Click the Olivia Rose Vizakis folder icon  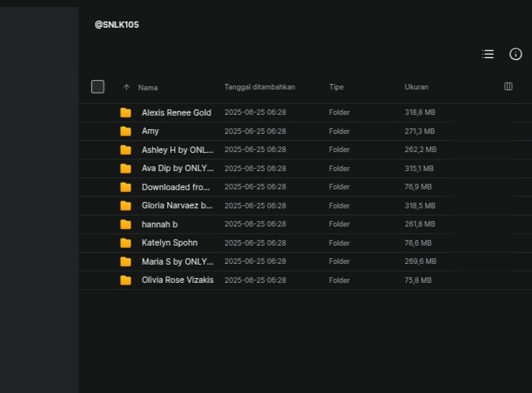click(126, 280)
